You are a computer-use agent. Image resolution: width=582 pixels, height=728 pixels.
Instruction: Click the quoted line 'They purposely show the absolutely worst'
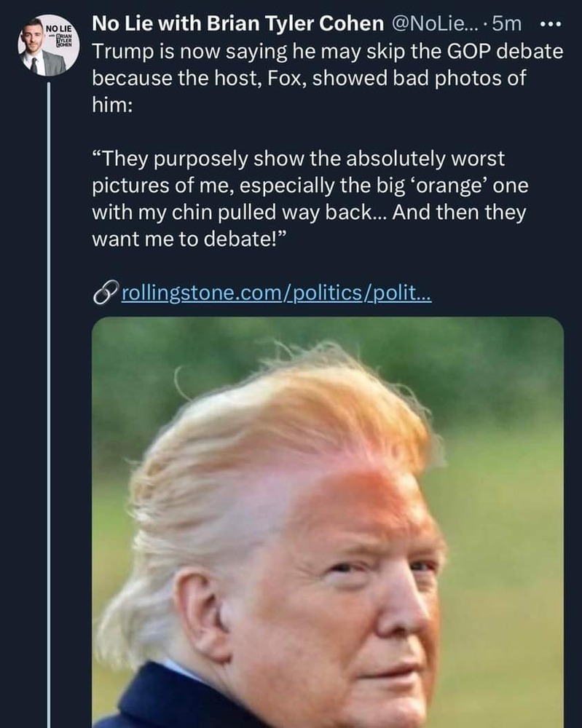[x=299, y=157]
